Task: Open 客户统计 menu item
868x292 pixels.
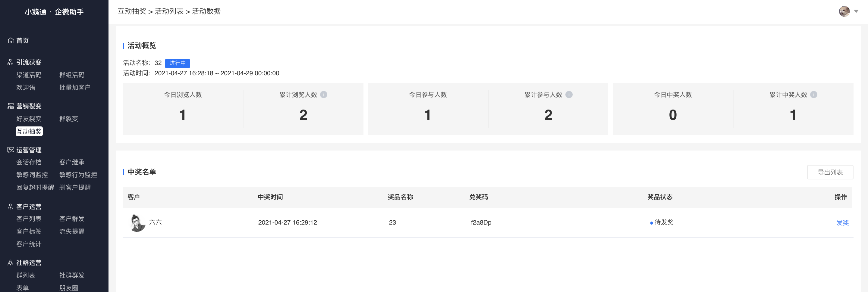Action: click(x=29, y=244)
